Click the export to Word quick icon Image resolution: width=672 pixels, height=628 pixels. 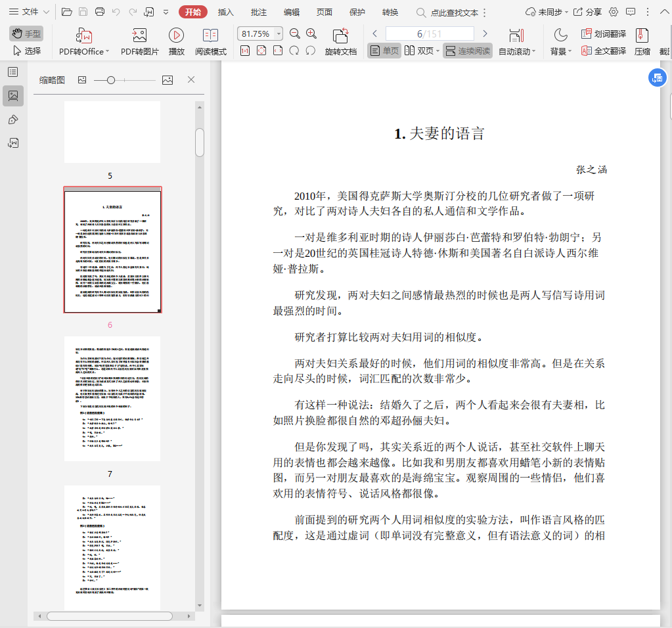[x=149, y=12]
